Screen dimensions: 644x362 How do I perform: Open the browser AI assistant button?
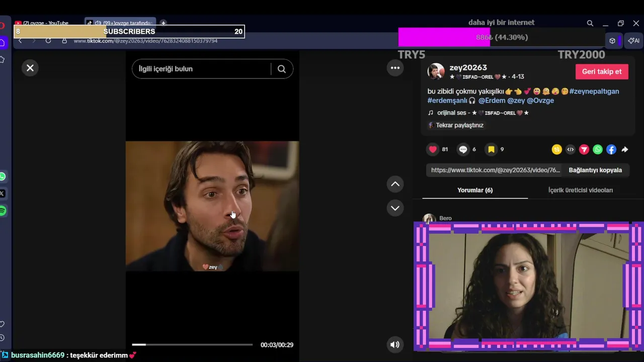634,41
